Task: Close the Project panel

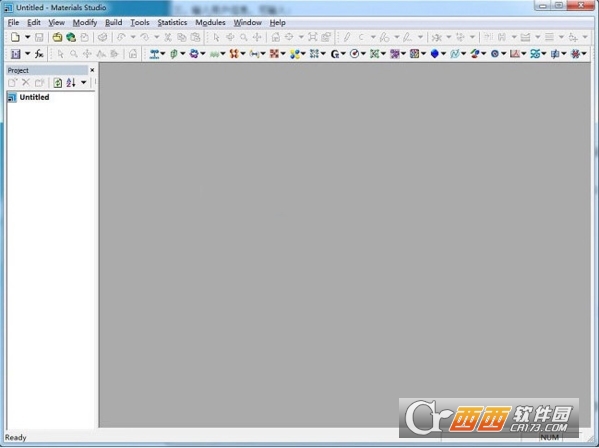Action: (x=92, y=70)
